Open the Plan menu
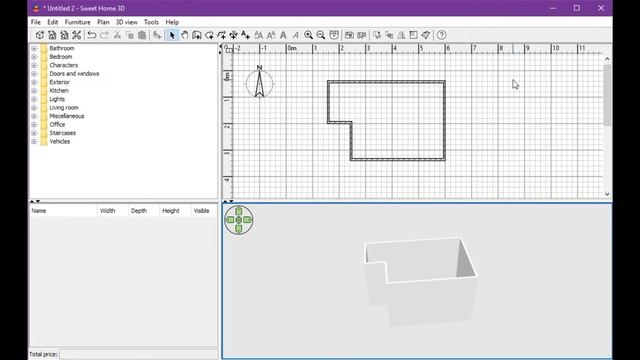 tap(103, 22)
